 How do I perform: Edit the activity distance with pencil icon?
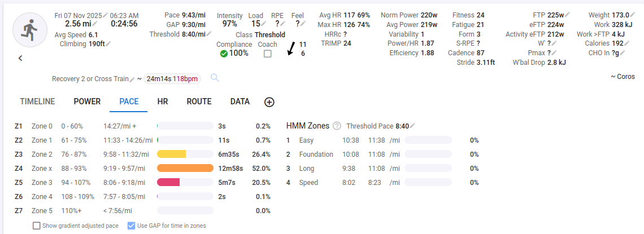[95, 24]
